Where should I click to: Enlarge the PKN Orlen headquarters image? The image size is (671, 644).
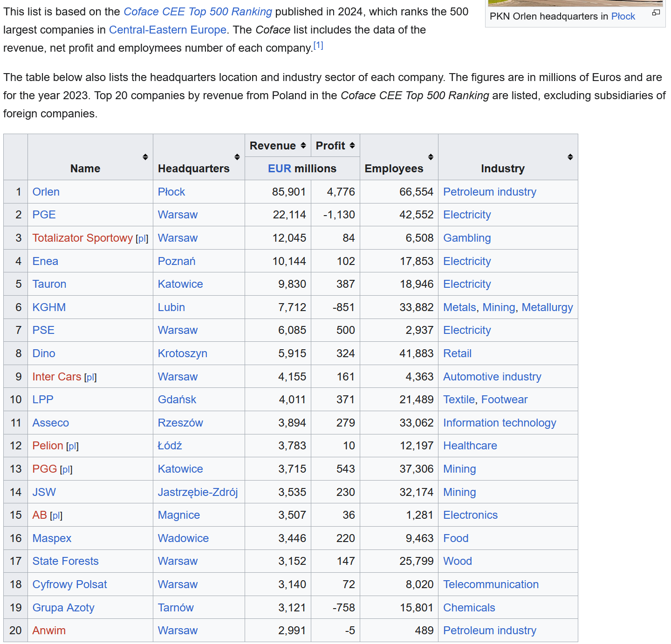(656, 13)
